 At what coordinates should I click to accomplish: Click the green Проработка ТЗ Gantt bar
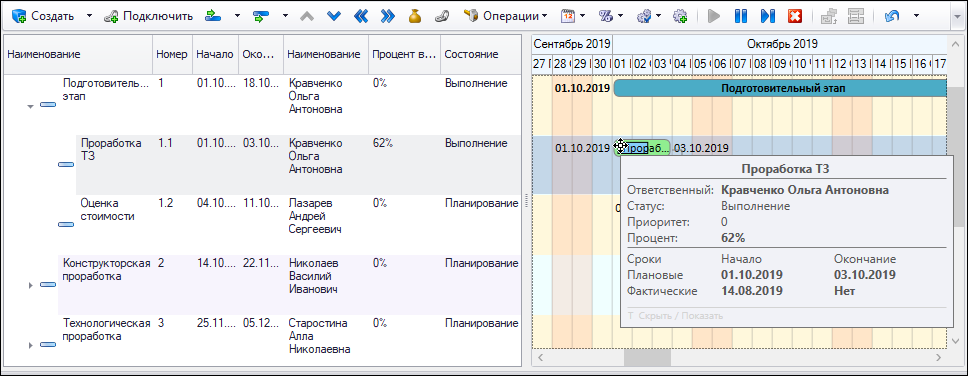pos(642,148)
